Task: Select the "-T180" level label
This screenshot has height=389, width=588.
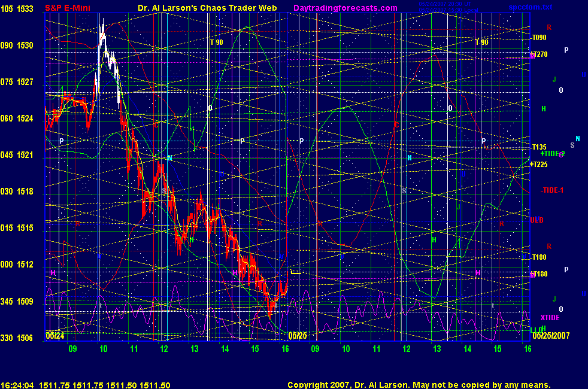Action: tap(538, 257)
